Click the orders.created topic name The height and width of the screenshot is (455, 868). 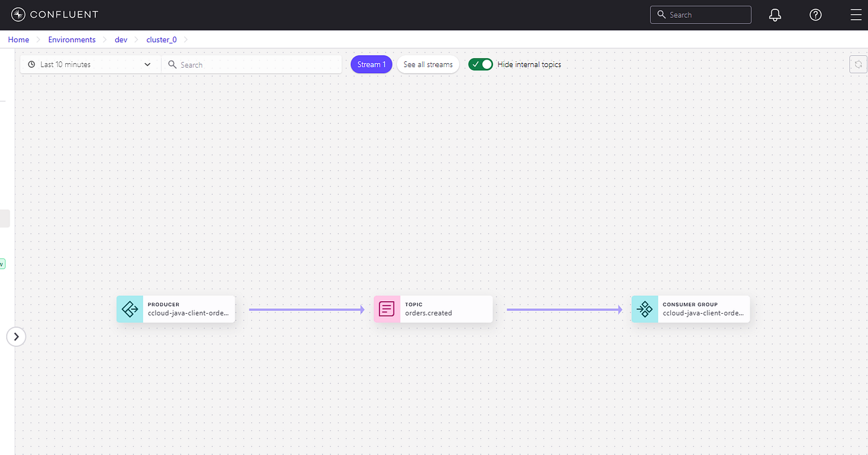click(x=428, y=313)
